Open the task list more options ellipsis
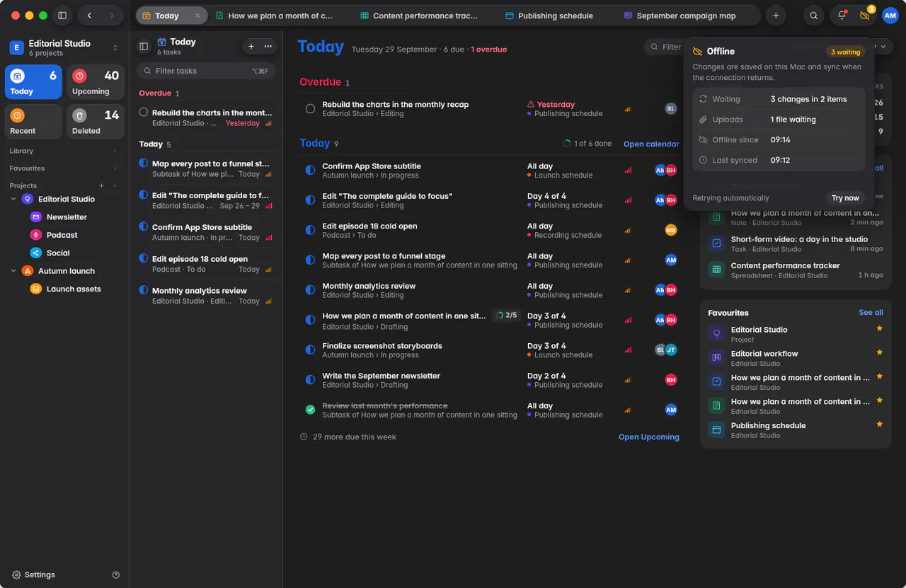 pos(268,46)
